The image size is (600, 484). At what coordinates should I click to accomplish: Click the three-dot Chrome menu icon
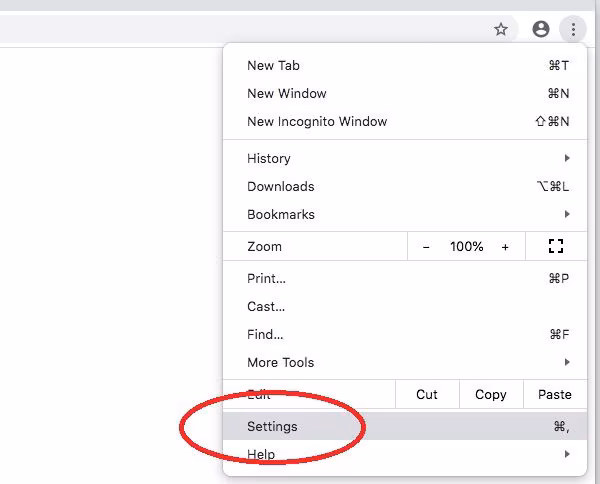click(573, 30)
